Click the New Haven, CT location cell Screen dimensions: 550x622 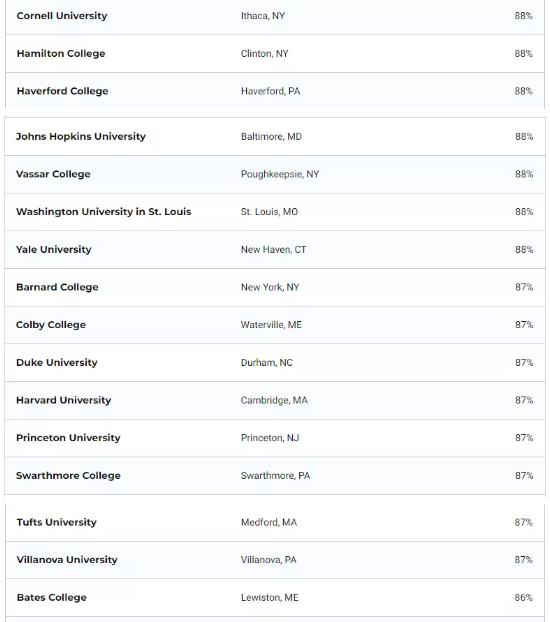273,250
